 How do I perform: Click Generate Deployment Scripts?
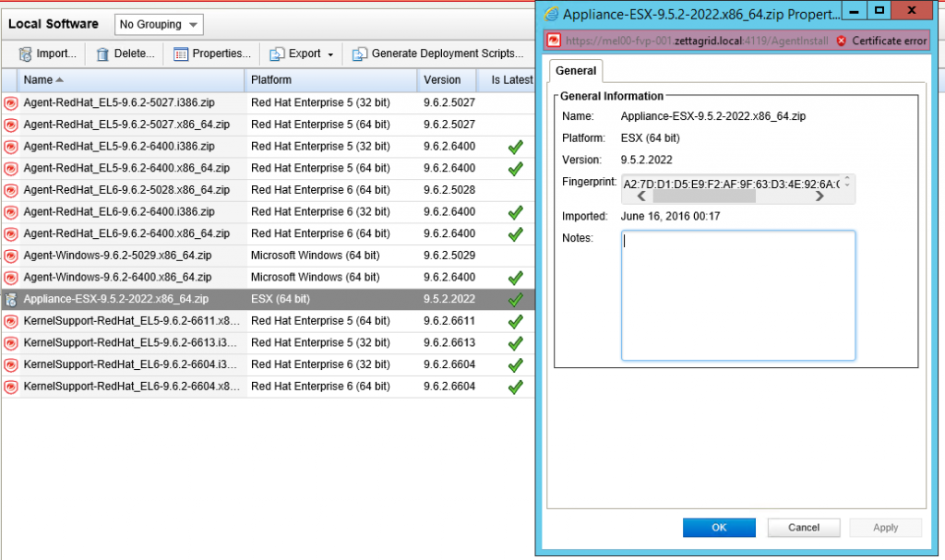click(438, 54)
